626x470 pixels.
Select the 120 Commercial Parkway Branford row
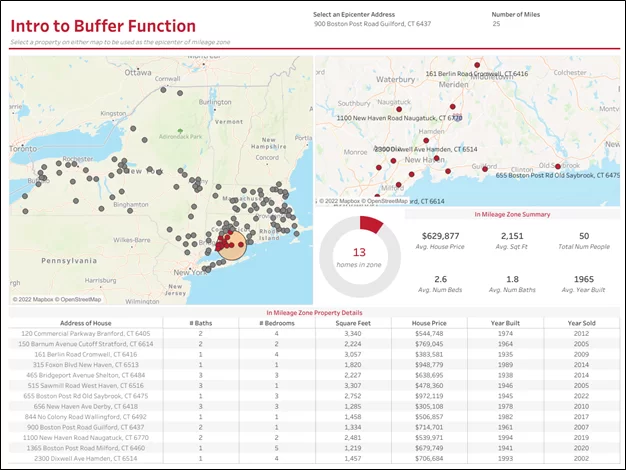[314, 333]
